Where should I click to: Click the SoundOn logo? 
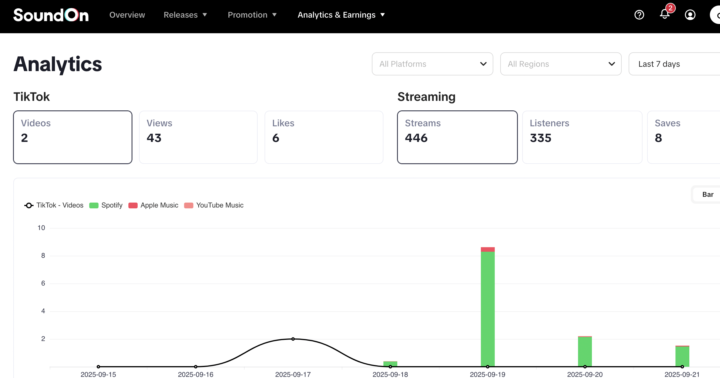(51, 15)
